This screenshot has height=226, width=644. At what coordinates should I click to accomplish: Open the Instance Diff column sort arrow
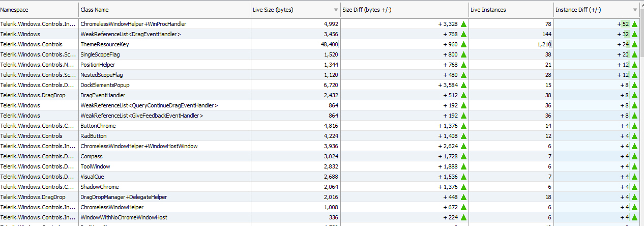[635, 10]
